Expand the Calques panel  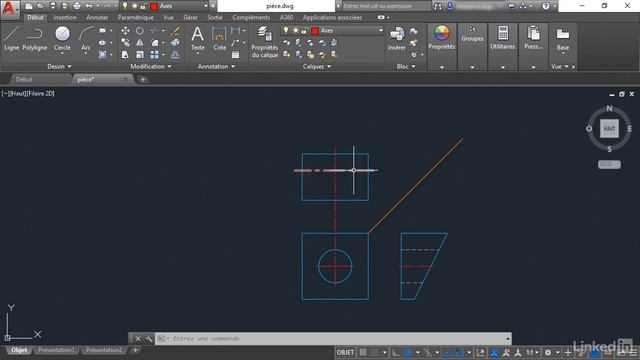pos(317,66)
